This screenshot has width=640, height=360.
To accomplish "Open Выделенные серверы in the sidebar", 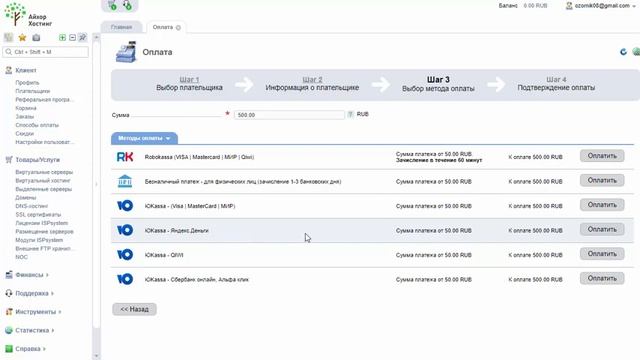I will 44,189.
